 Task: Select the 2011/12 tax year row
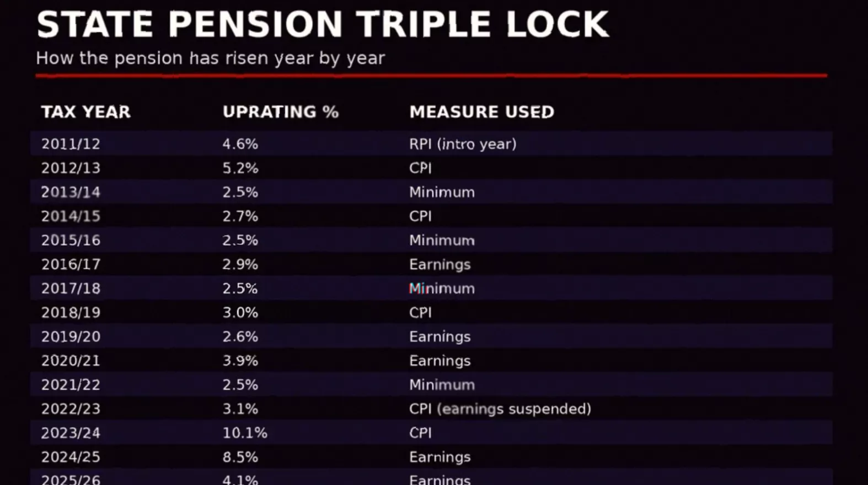[x=431, y=143]
